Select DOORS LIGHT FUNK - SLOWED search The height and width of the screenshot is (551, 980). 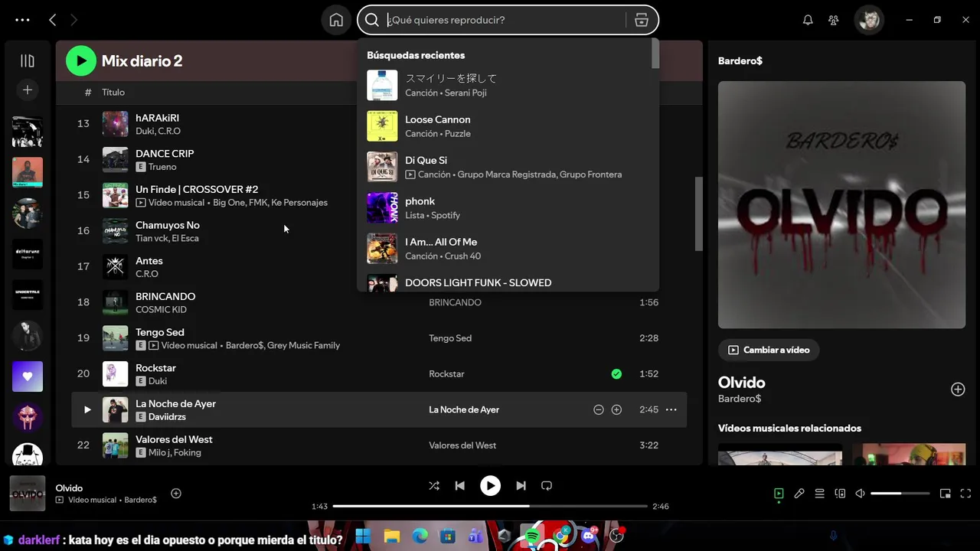(x=505, y=282)
